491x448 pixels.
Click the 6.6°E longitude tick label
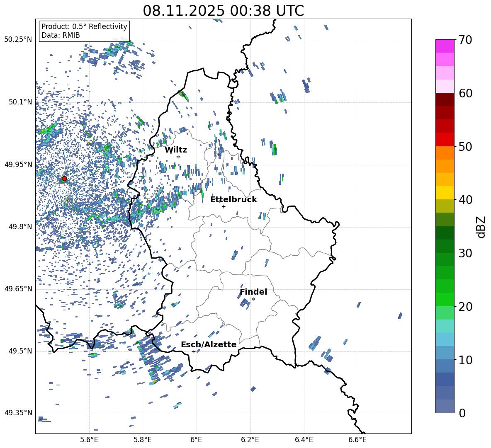coord(357,439)
